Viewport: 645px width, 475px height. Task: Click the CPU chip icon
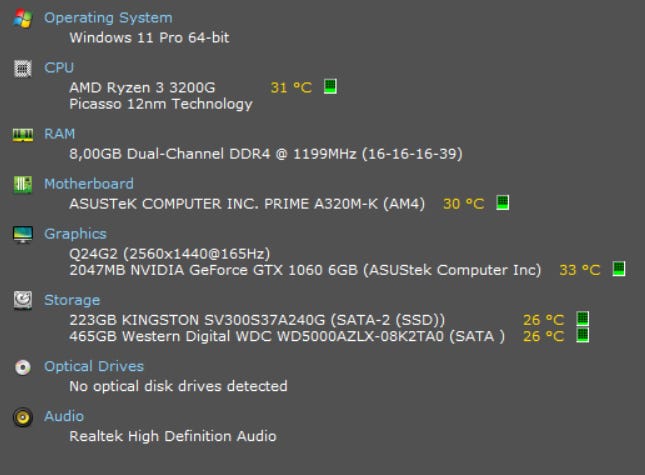click(23, 68)
